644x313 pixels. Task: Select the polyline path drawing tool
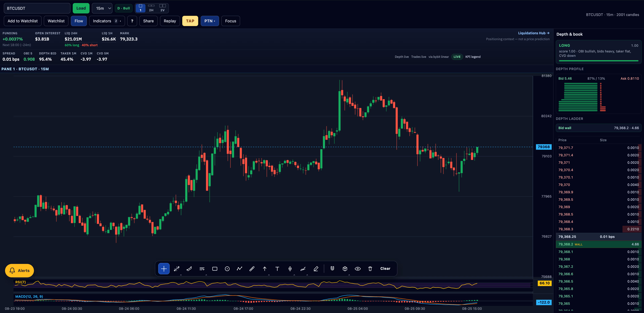[240, 268]
